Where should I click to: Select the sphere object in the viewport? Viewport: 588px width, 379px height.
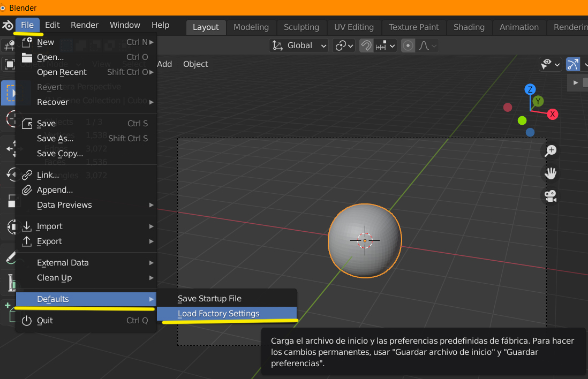(365, 241)
